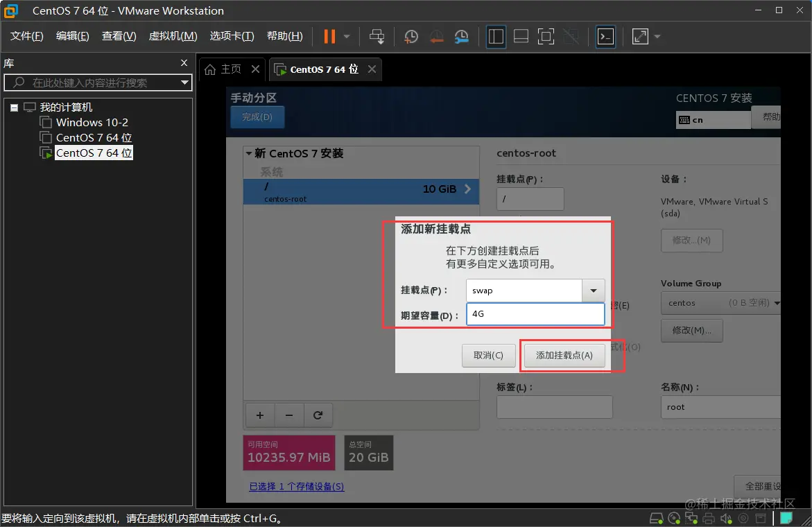Click the 期望容量 field containing 4G
The height and width of the screenshot is (527, 812).
tap(535, 314)
